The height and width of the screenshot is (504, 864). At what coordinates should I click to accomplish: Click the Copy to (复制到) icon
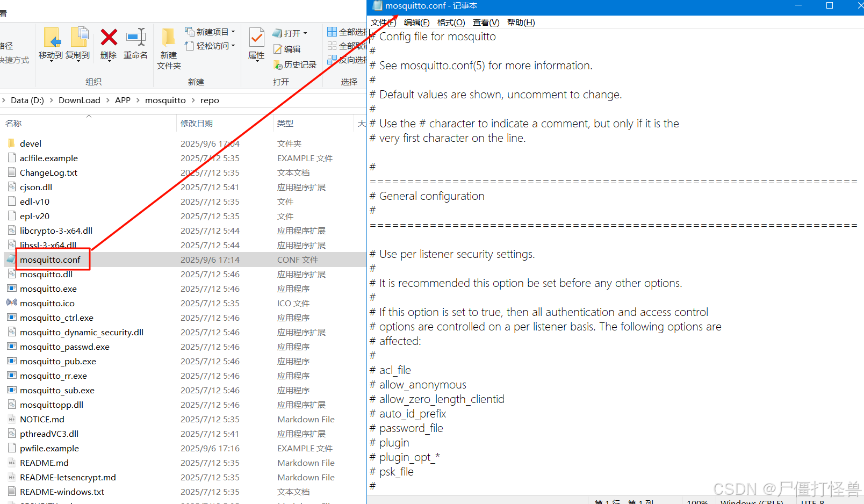[79, 38]
